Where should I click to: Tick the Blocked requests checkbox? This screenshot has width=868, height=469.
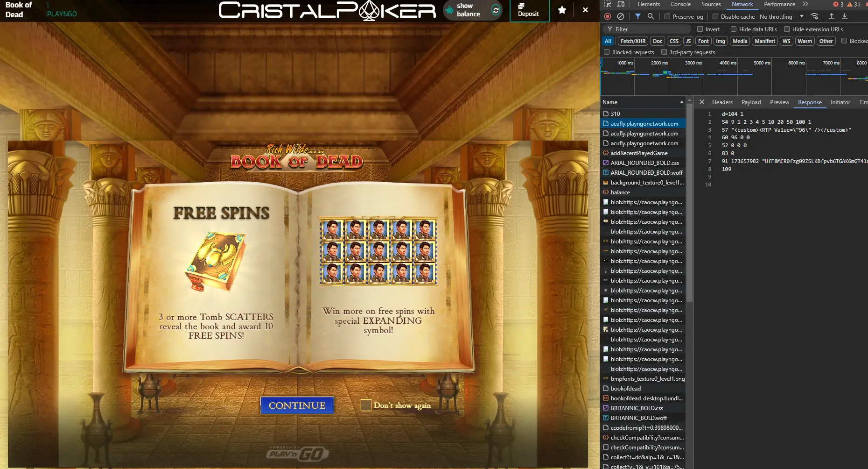point(607,52)
